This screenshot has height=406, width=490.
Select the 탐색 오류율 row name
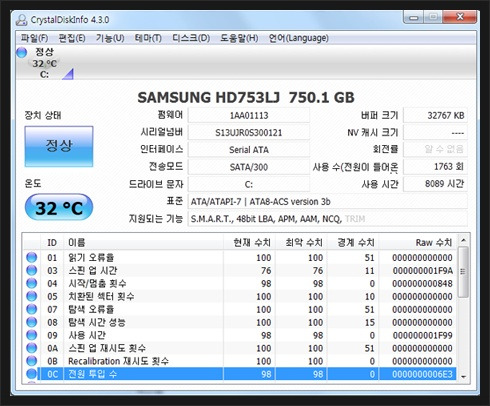click(91, 309)
